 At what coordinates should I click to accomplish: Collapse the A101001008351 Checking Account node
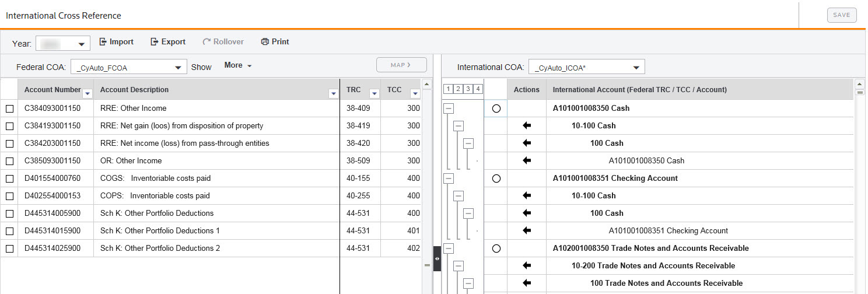449,178
